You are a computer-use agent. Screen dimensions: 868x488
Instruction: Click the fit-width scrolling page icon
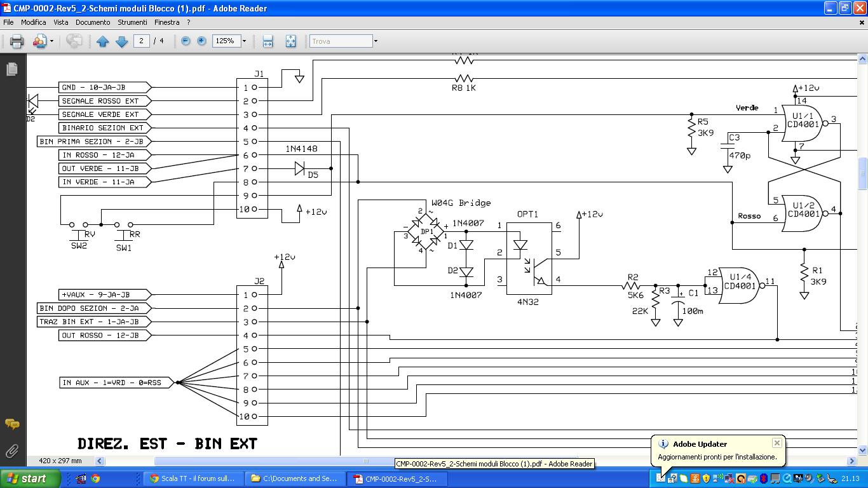click(268, 41)
